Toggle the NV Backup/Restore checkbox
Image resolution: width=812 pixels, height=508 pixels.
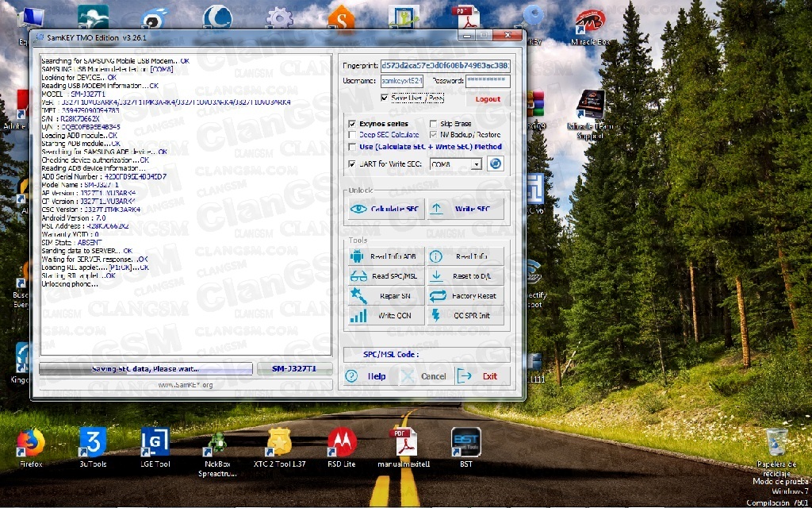point(434,135)
